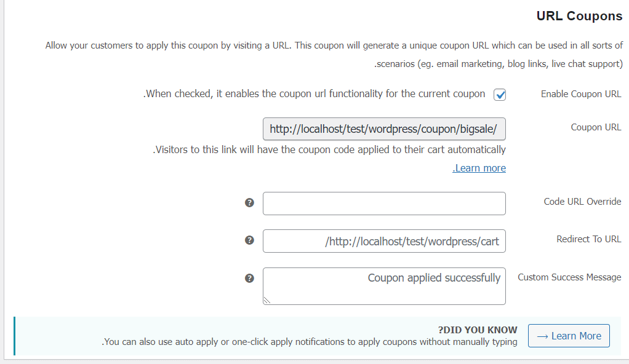Click help icon beside Custom Success Message box

click(x=249, y=278)
